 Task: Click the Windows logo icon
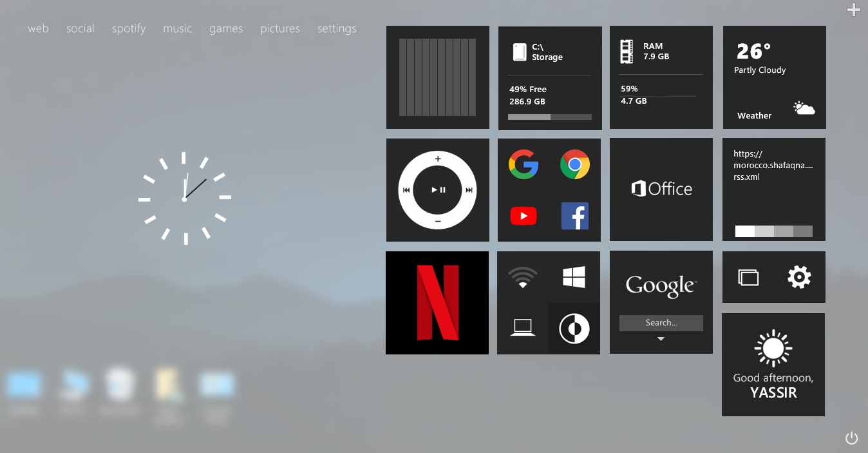[574, 277]
